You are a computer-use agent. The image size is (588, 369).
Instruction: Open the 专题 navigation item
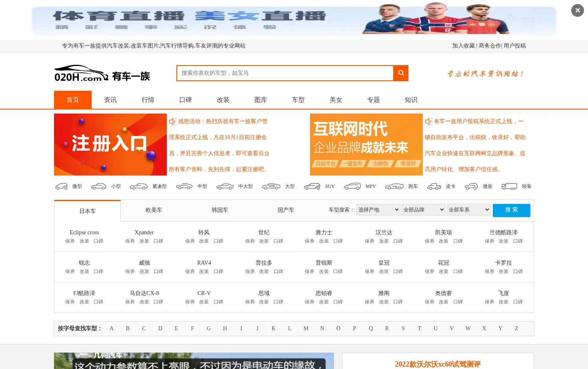[x=374, y=100]
